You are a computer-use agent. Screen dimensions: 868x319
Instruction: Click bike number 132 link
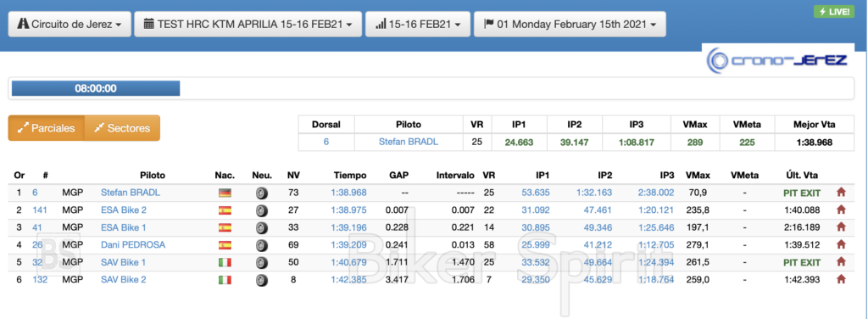(x=40, y=279)
